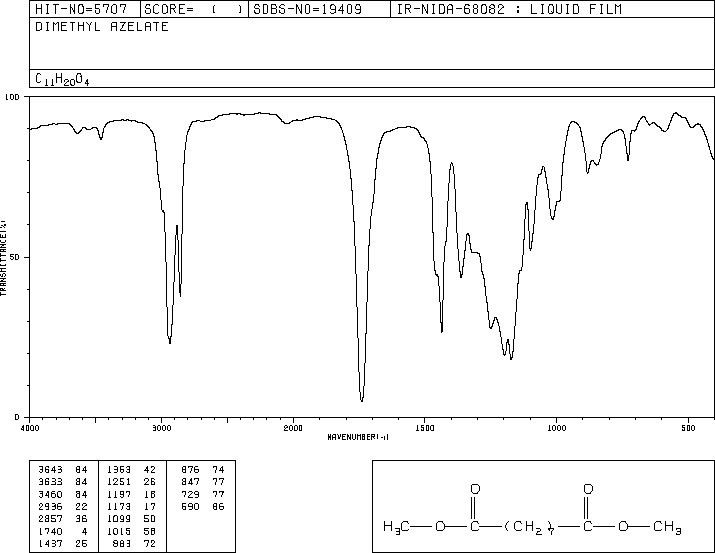Select the 3633 entry in the peak table
The height and width of the screenshot is (553, 715).
click(50, 482)
